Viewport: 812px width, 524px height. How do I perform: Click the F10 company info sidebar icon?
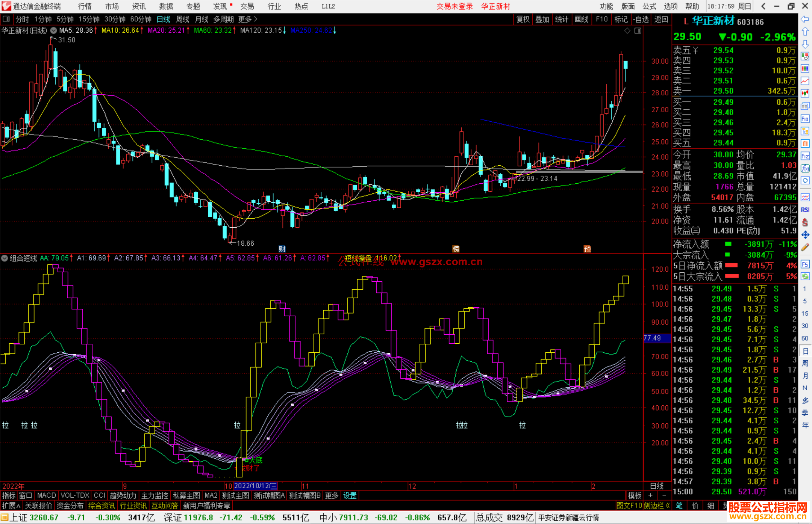805,119
